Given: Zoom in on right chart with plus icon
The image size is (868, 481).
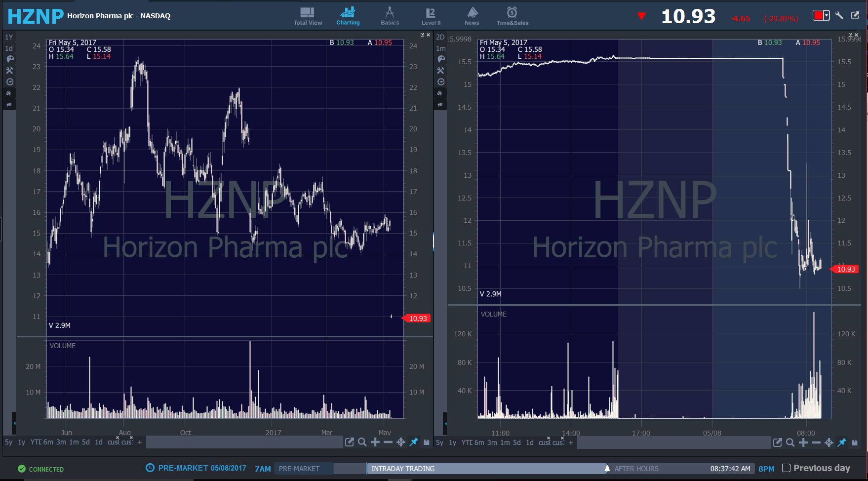Looking at the screenshot, I should coord(803,442).
